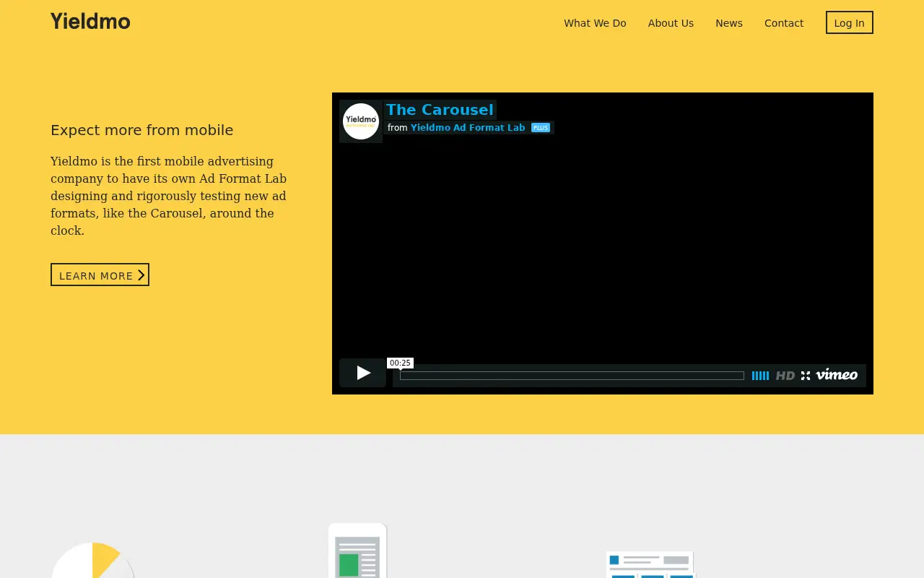Click the mobile document ad illustration
The width and height of the screenshot is (924, 578).
coord(357,551)
